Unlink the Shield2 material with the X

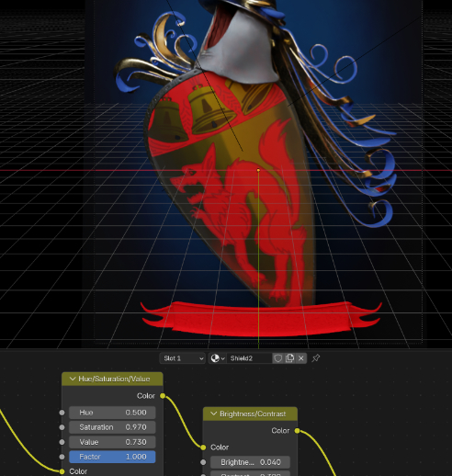point(301,358)
